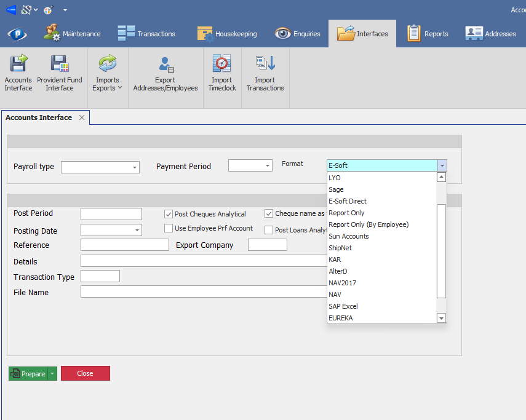Select Sun Accounts from the Format list

(x=382, y=236)
